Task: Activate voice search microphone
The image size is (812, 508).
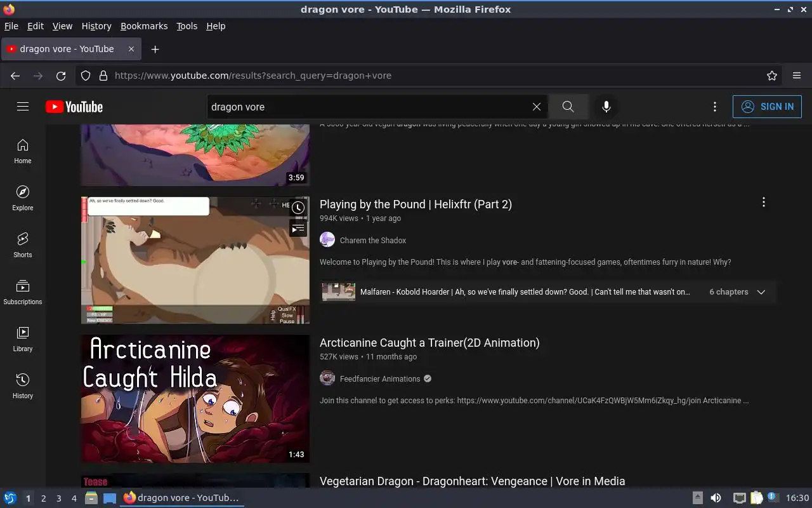Action: [x=606, y=107]
